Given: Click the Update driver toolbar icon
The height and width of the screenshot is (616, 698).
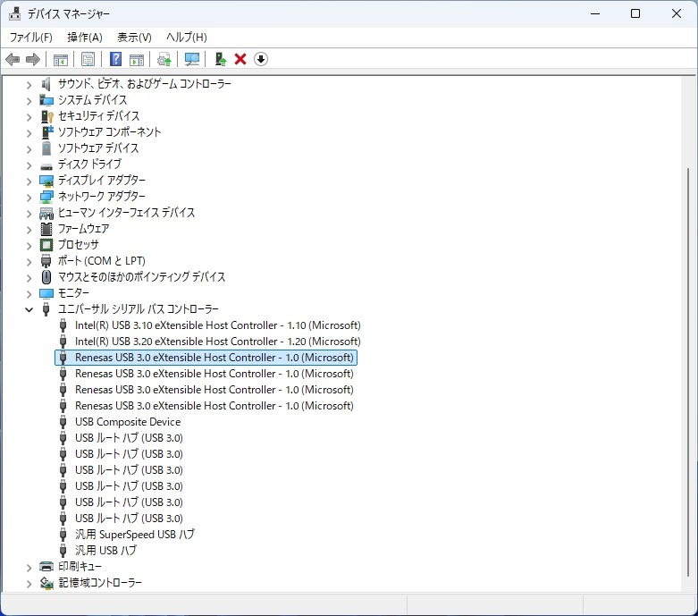Looking at the screenshot, I should click(220, 59).
